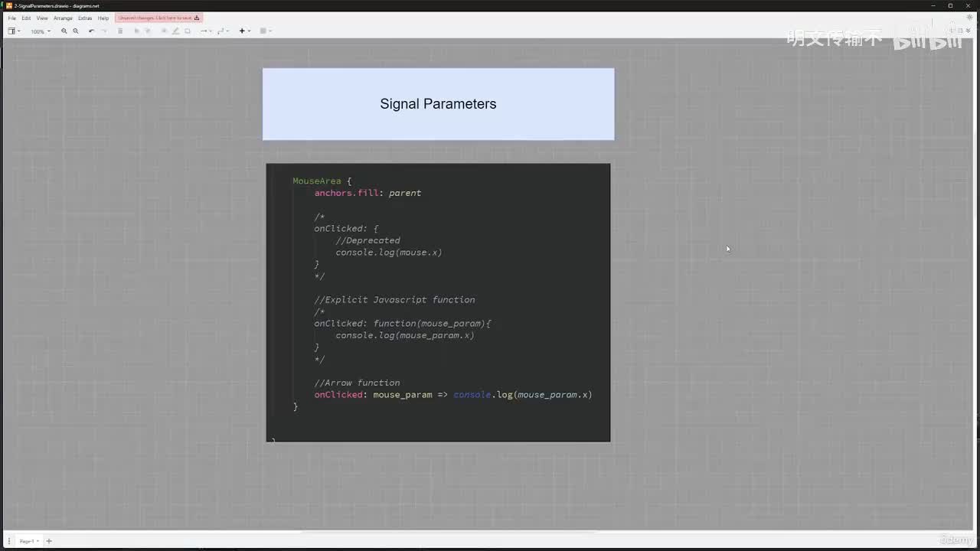Select the Signal Parameters title box
The width and height of the screenshot is (980, 551).
(x=438, y=104)
